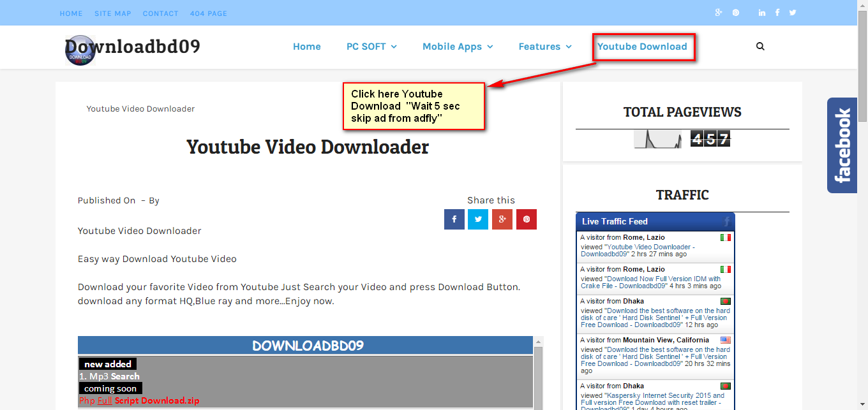Click Mp3 Search entry in embedded frame
Viewport: 868px width, 410px height.
click(x=109, y=376)
